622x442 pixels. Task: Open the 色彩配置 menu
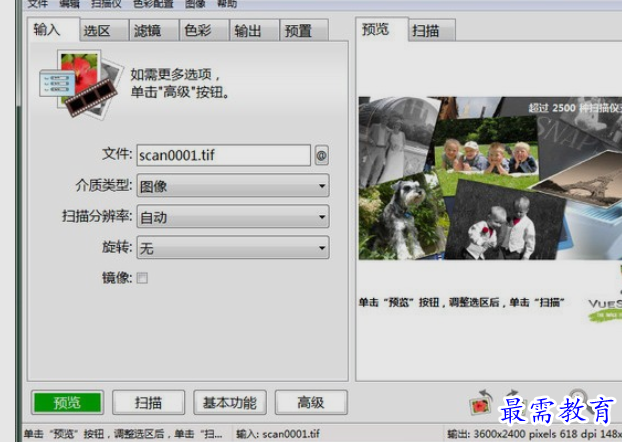coord(153,4)
